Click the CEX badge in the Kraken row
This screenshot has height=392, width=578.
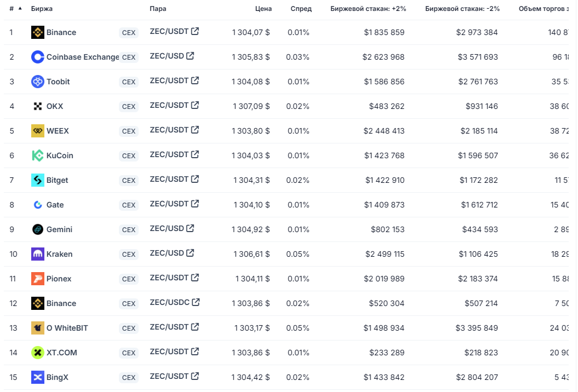[x=129, y=254]
